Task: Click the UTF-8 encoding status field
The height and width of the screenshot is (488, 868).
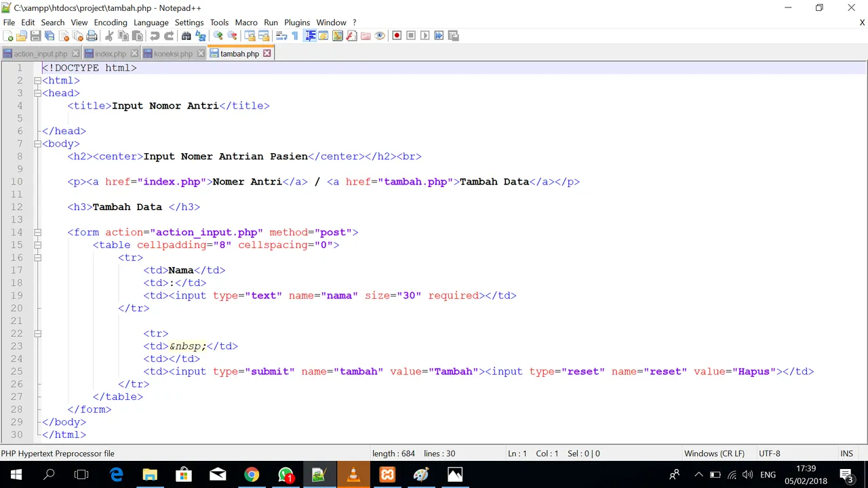Action: click(770, 453)
